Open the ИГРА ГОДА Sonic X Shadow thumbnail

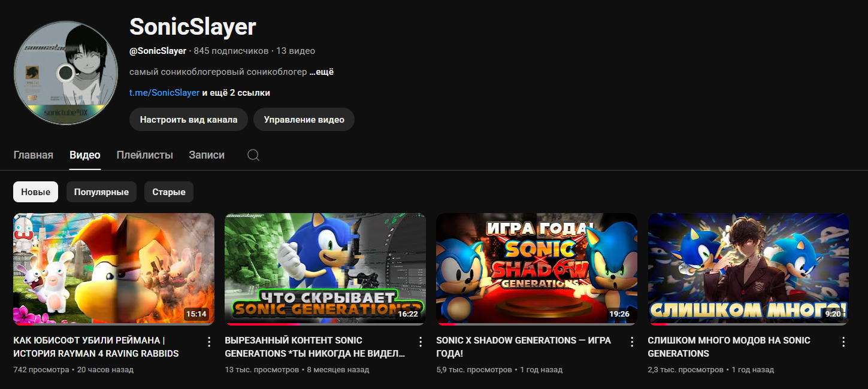click(537, 269)
